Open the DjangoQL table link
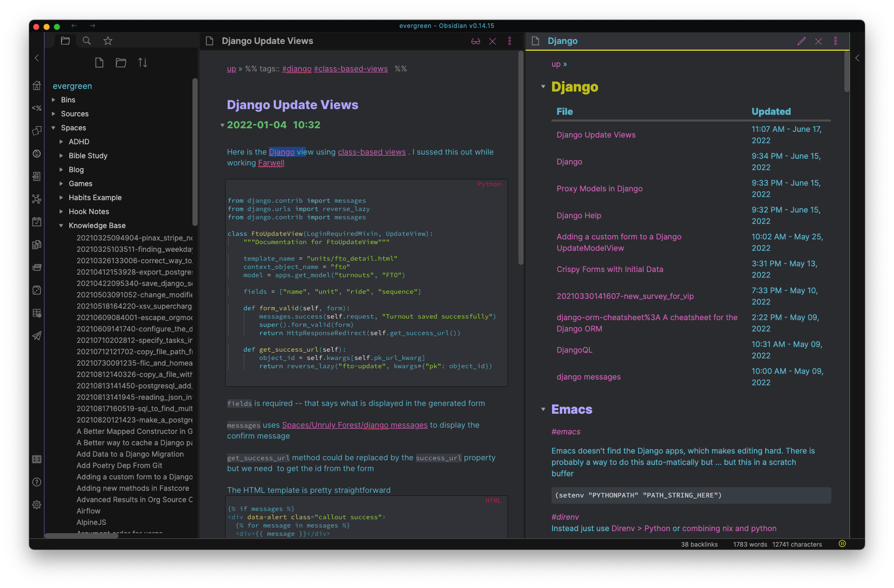This screenshot has width=894, height=588. pos(574,350)
